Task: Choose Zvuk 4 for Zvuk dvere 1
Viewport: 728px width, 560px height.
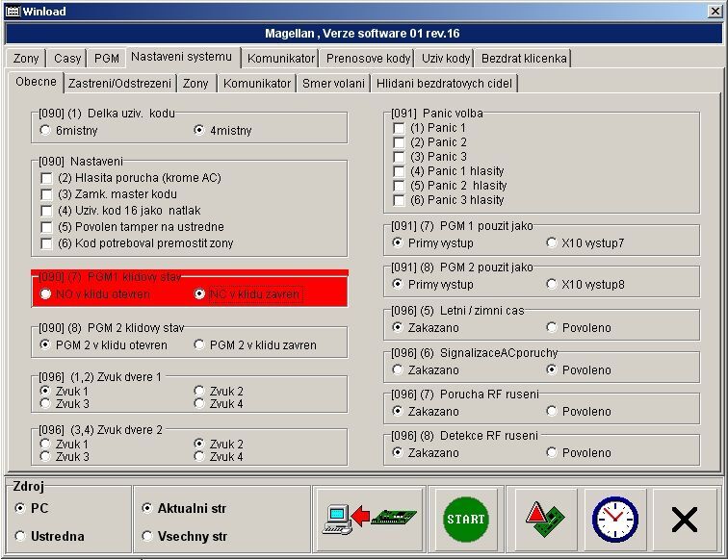Action: coord(199,403)
